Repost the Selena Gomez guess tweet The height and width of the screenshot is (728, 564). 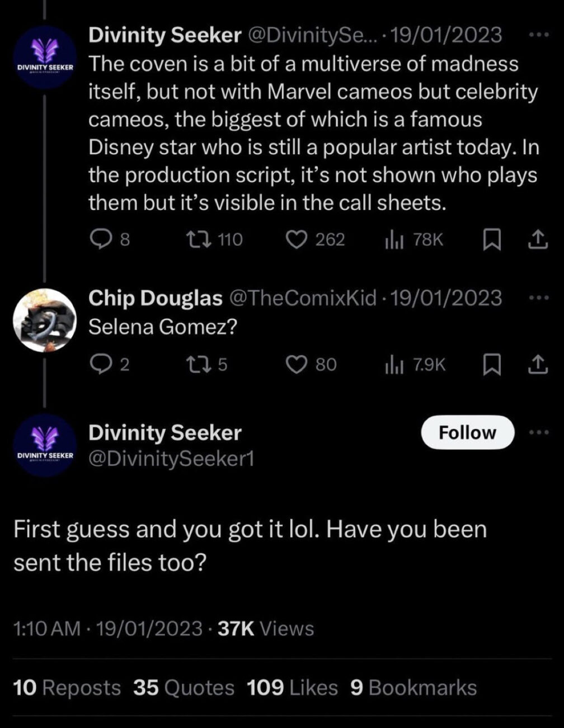198,365
